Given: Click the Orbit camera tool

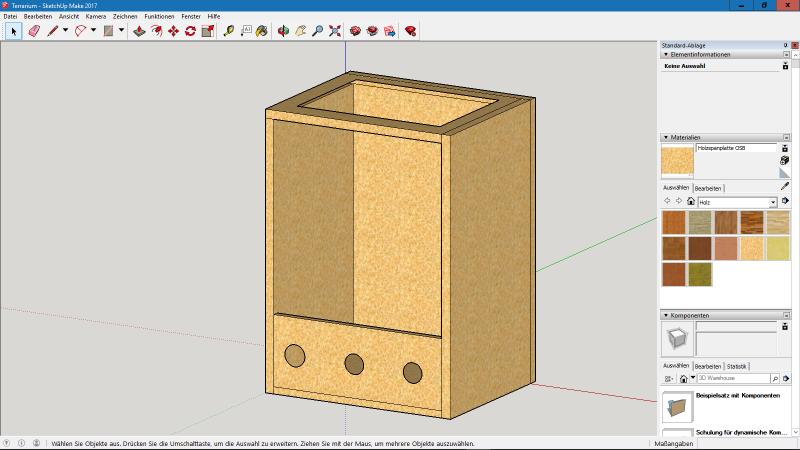Looking at the screenshot, I should tap(283, 31).
